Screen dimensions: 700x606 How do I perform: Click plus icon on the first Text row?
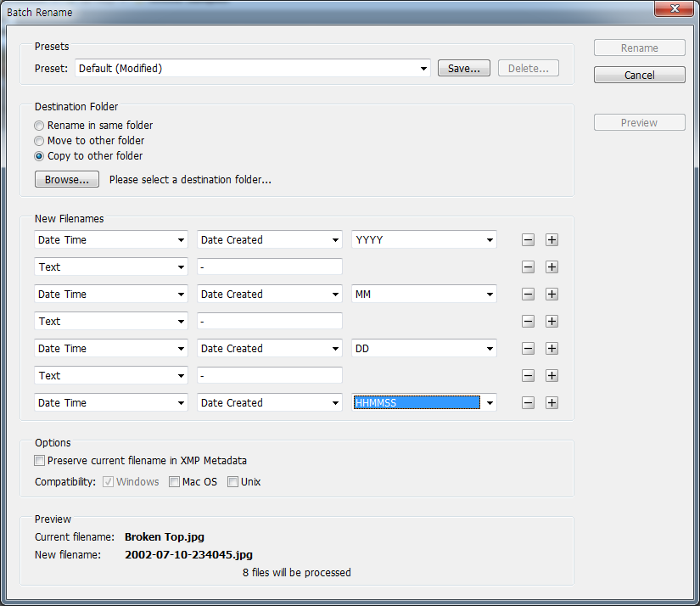tap(552, 267)
